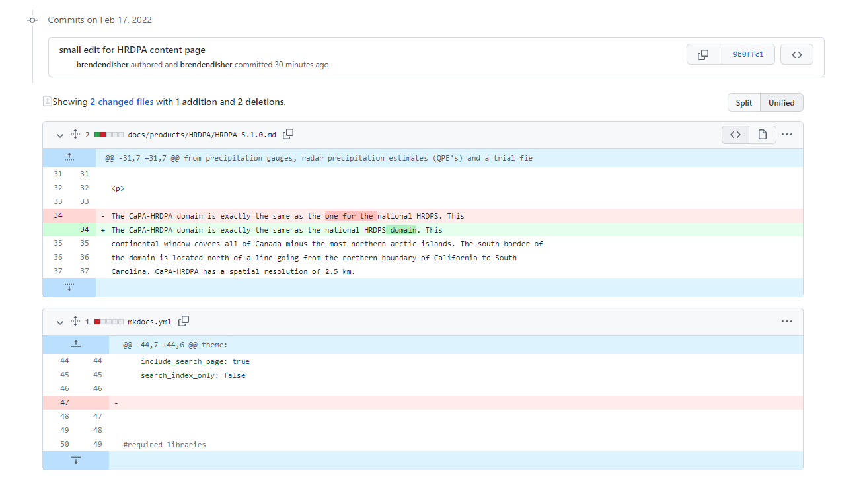The height and width of the screenshot is (504, 865).
Task: Click the hunk header starting @@ -31,7
Action: [319, 158]
